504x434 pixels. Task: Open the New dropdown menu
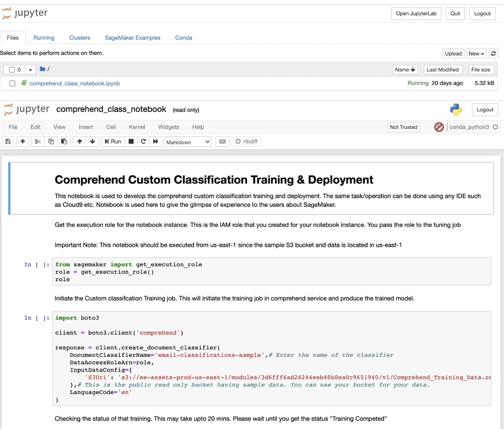[476, 53]
